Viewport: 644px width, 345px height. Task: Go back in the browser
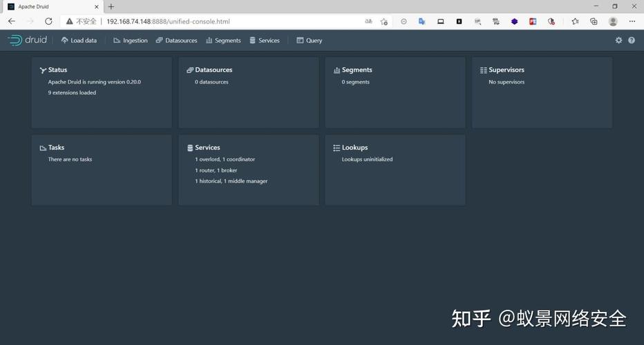tap(12, 21)
